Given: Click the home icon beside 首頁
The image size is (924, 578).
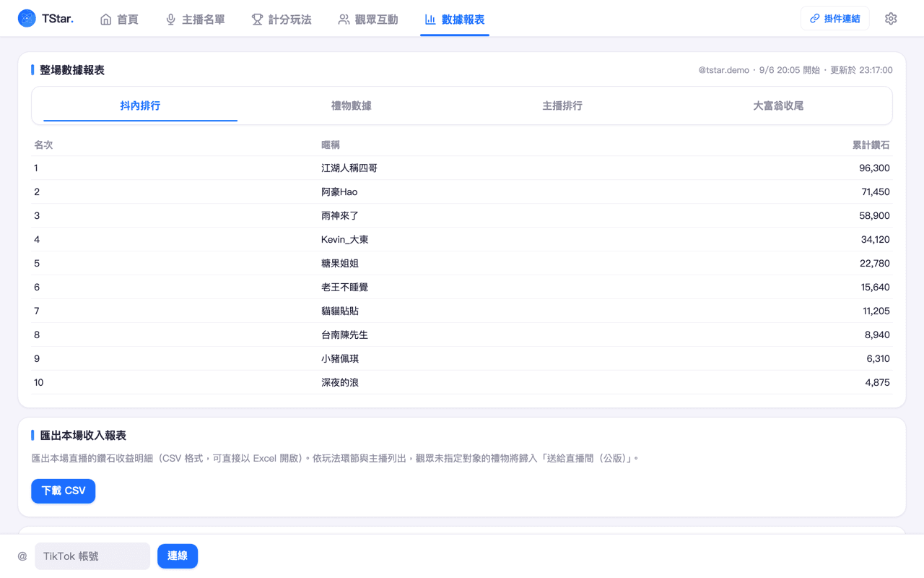Looking at the screenshot, I should pos(106,20).
